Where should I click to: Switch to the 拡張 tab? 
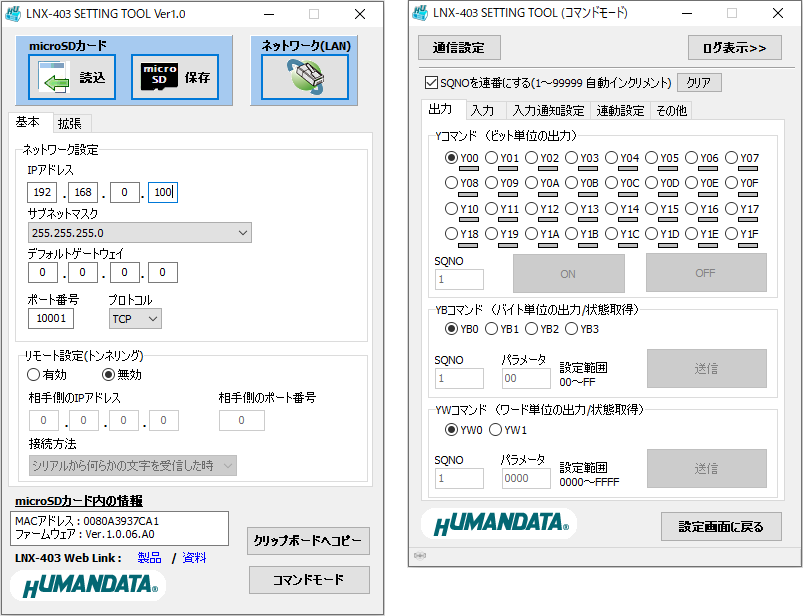(x=69, y=123)
